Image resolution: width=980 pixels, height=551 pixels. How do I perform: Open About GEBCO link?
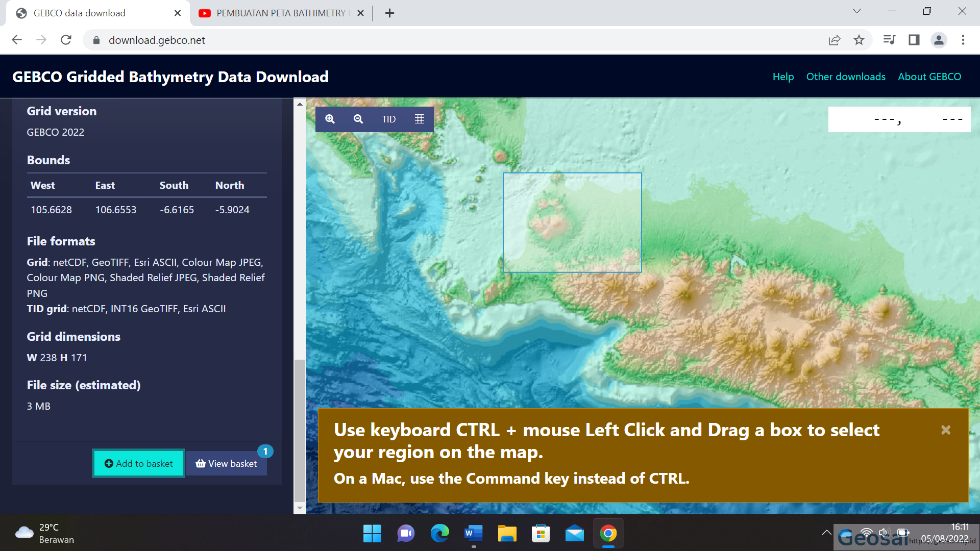[x=929, y=77]
